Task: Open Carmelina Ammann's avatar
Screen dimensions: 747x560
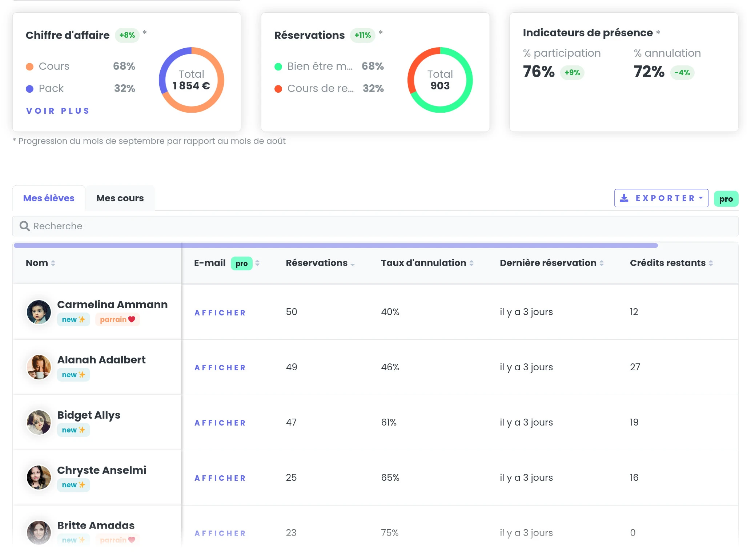Action: (39, 312)
